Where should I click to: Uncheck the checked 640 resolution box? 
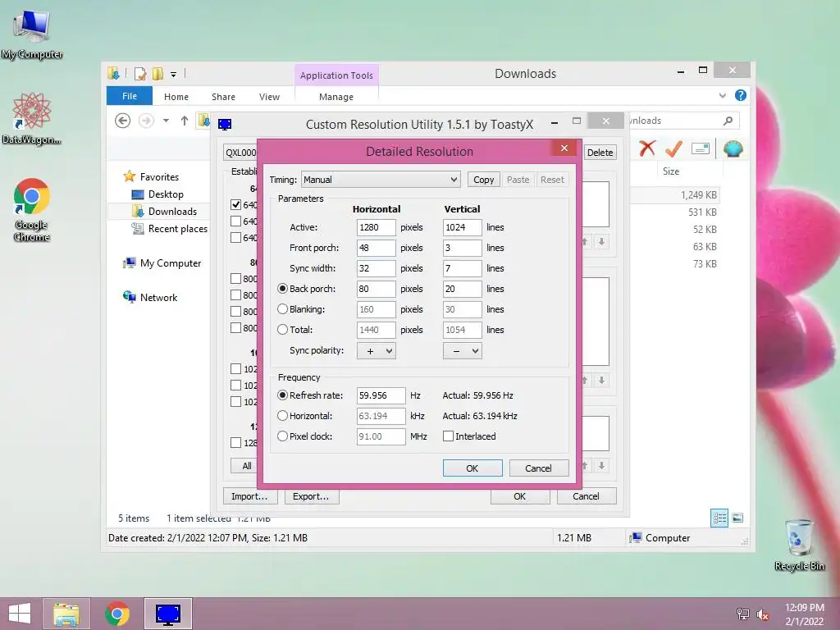tap(235, 204)
